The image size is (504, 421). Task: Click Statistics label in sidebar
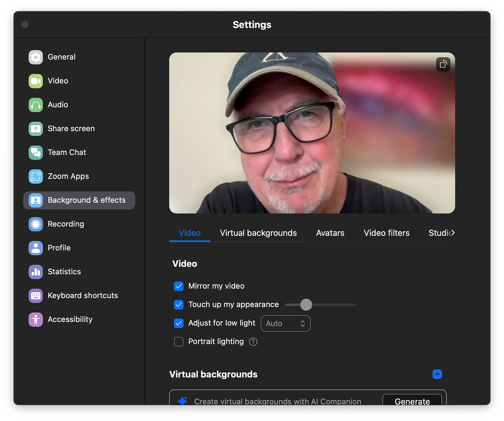pos(64,272)
